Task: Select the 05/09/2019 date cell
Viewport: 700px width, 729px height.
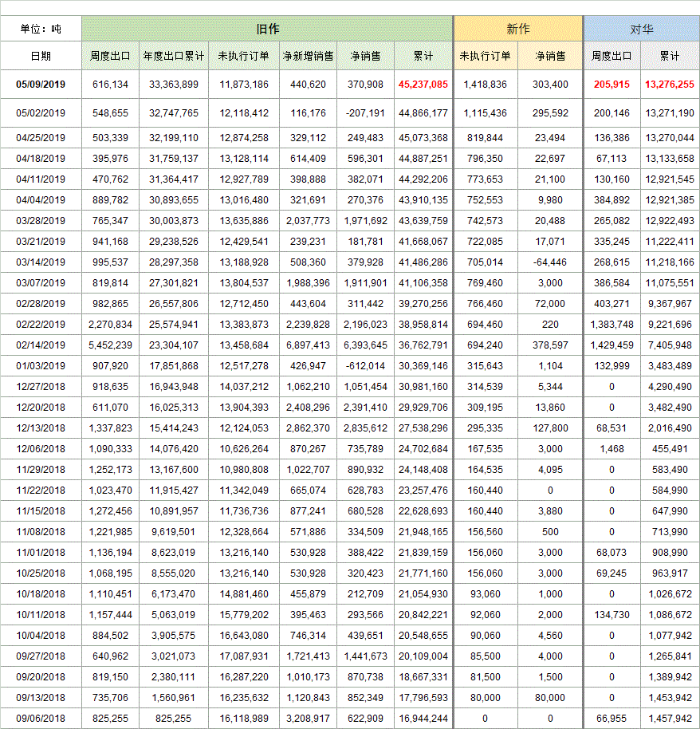Action: pos(41,85)
